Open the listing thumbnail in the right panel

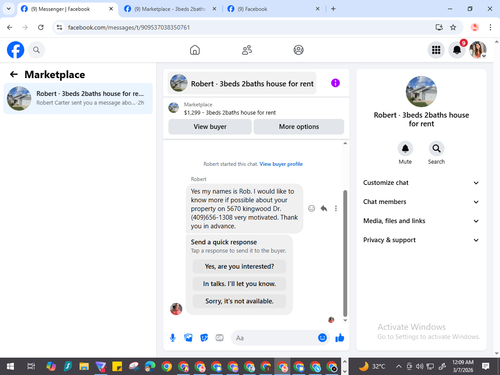click(421, 92)
